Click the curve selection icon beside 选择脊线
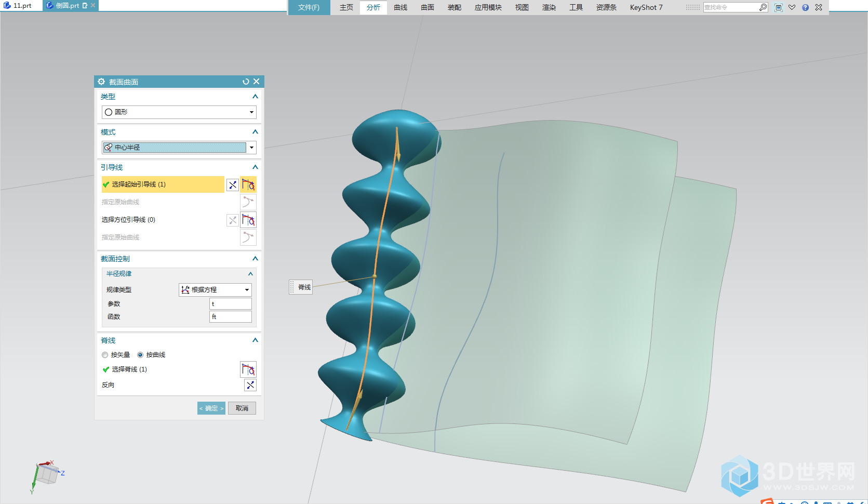868x504 pixels. click(248, 369)
